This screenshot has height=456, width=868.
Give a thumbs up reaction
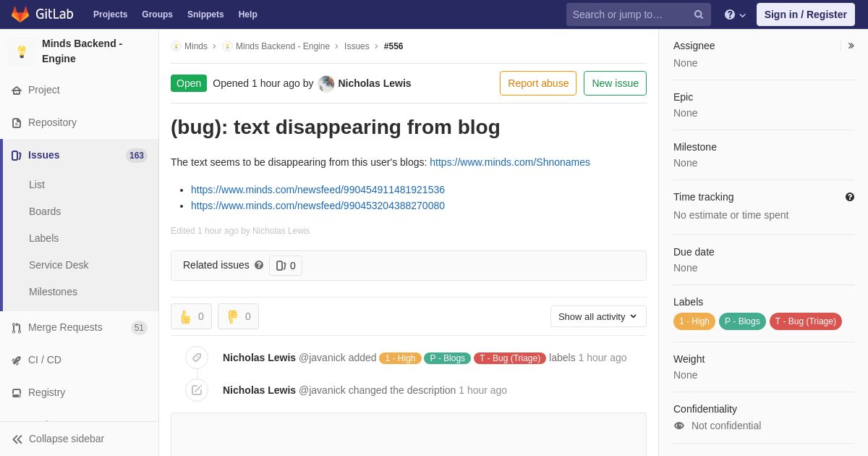pyautogui.click(x=191, y=316)
